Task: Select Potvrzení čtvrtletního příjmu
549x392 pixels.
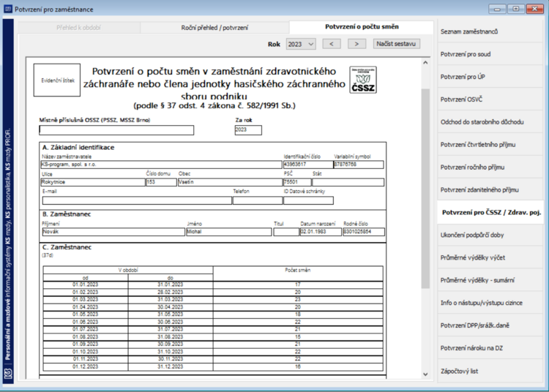Action: click(x=490, y=144)
